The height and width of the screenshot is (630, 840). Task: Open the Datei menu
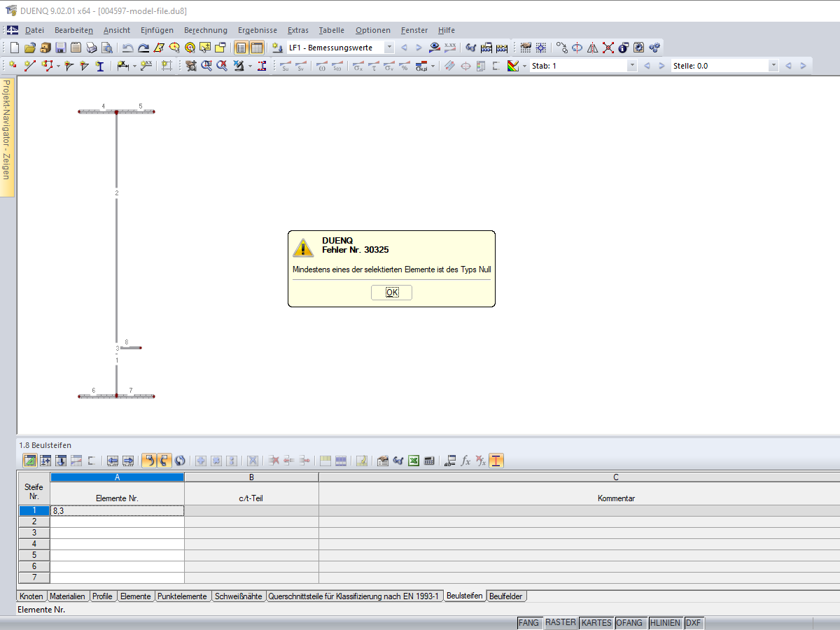click(34, 30)
